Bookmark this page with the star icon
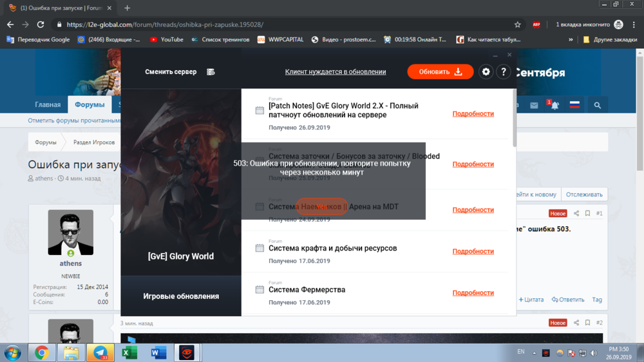 (x=517, y=24)
